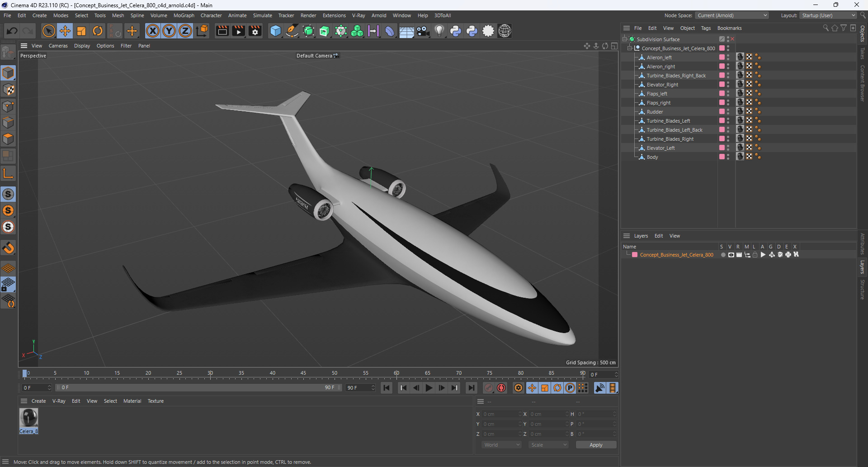The width and height of the screenshot is (868, 467).
Task: Toggle Parameter keyframe recording P button
Action: (570, 388)
